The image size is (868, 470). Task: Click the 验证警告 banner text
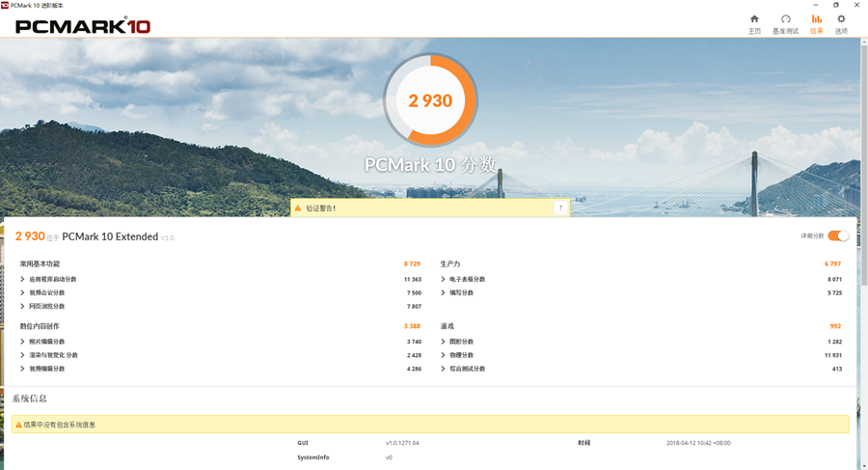(x=321, y=207)
